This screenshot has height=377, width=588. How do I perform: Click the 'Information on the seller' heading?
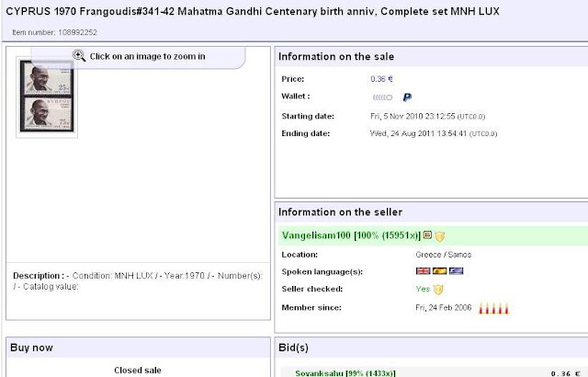coord(340,212)
